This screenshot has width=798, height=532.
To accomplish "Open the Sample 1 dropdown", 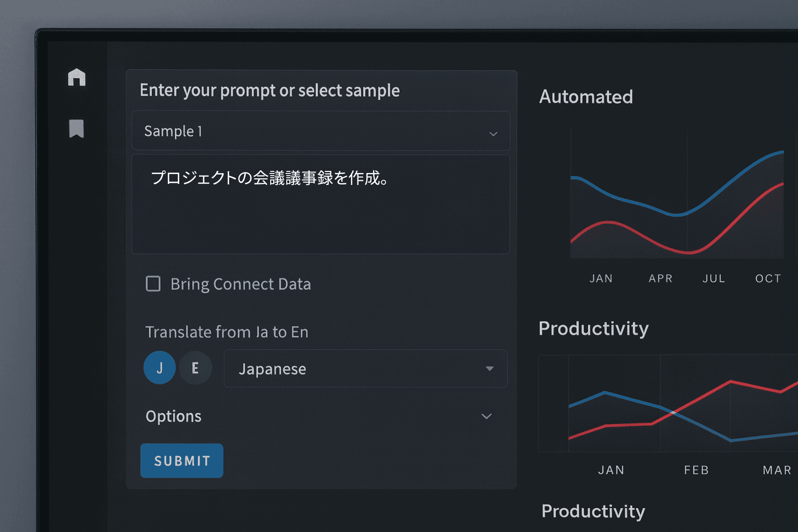I will (321, 131).
